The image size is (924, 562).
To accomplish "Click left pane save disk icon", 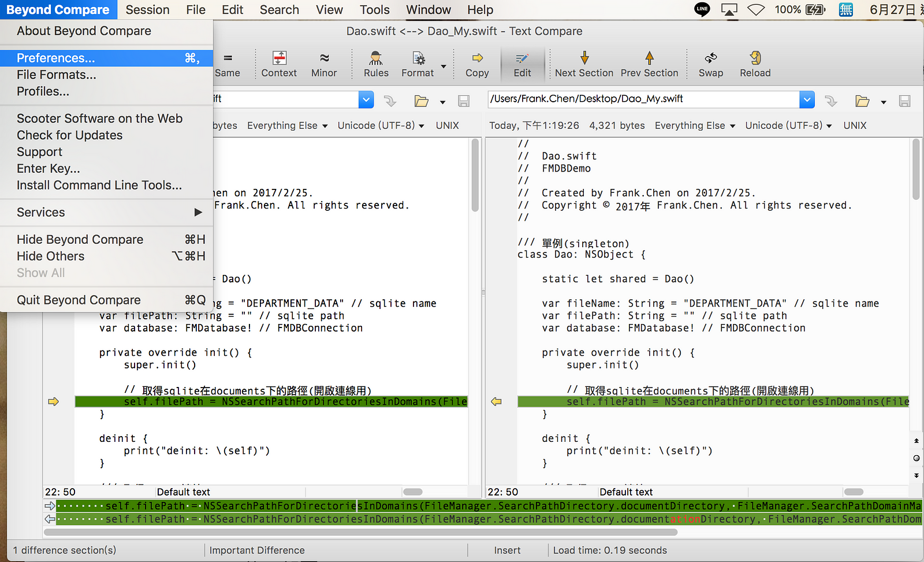I will [464, 101].
